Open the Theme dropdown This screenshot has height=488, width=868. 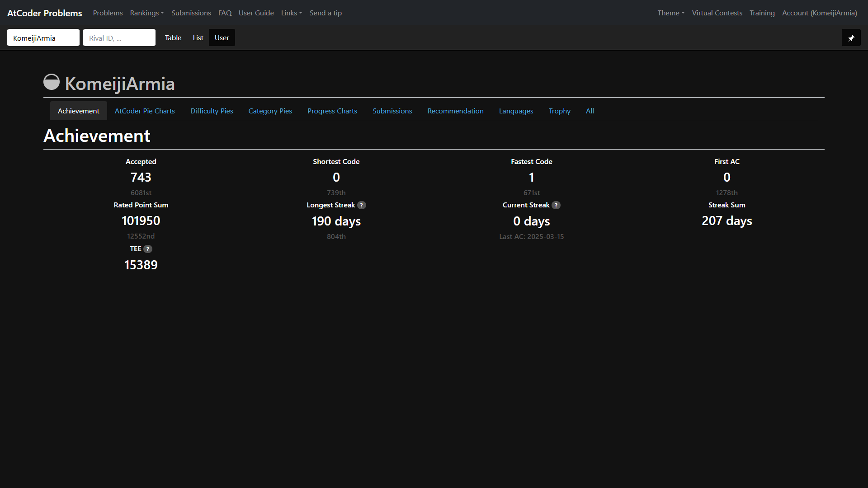[x=671, y=13]
